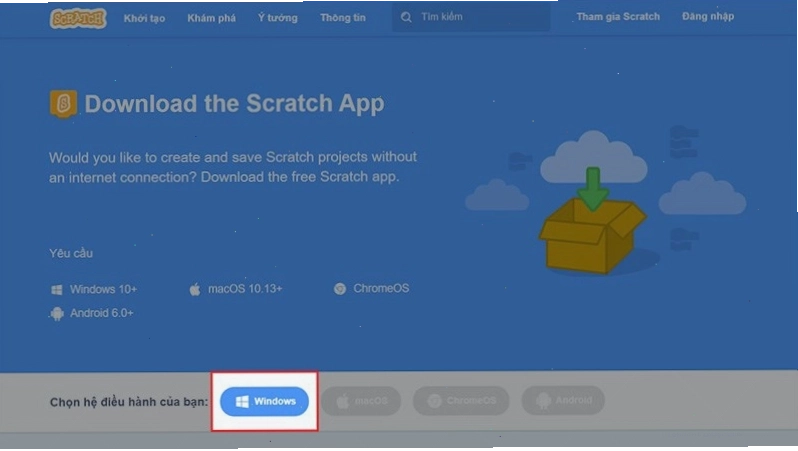Click the Windows logo beside Windows 10+
The image size is (798, 451).
[56, 290]
